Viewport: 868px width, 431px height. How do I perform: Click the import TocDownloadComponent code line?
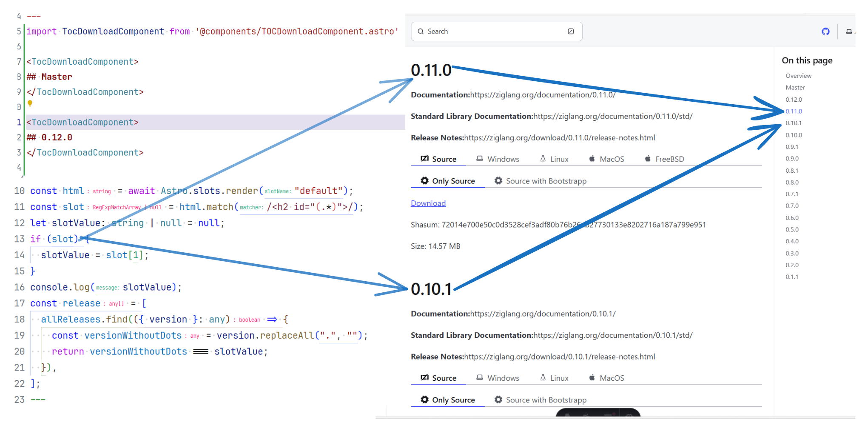click(x=213, y=31)
